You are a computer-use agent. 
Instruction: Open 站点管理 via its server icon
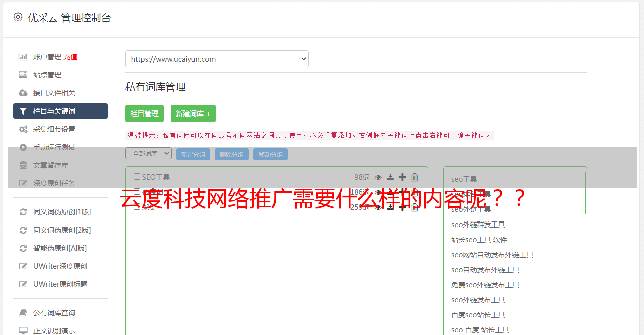23,75
